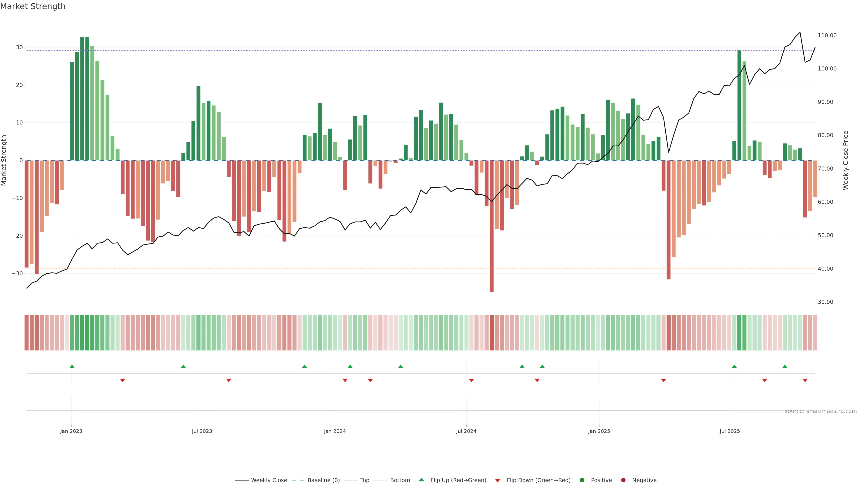
Task: Click the Jan 2025 x-axis label
Action: (x=599, y=431)
